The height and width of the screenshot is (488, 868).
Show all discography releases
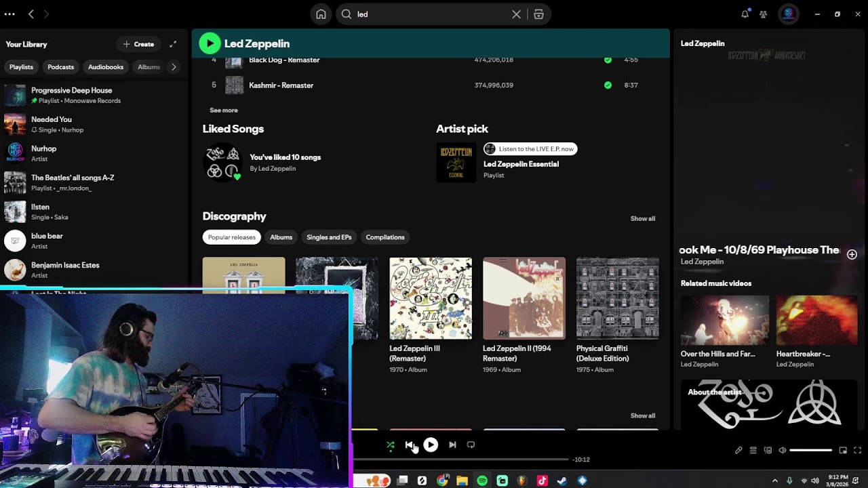coord(643,218)
